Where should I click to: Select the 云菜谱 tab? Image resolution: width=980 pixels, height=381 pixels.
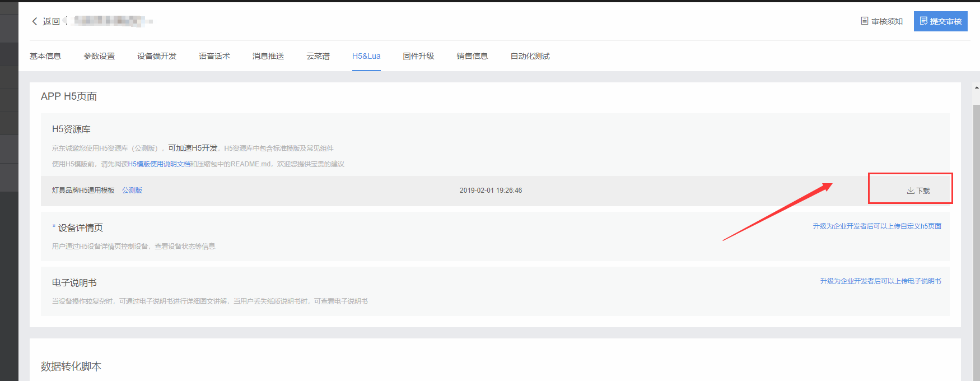[x=318, y=56]
